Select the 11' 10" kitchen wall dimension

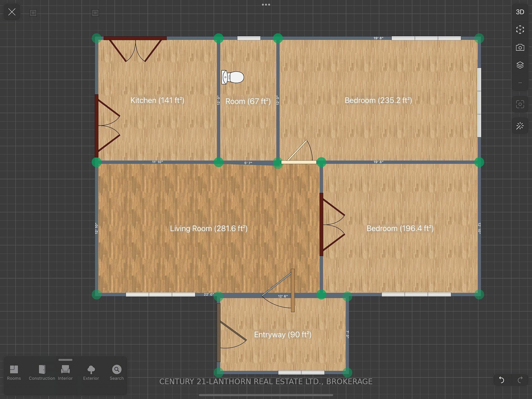pos(157,162)
